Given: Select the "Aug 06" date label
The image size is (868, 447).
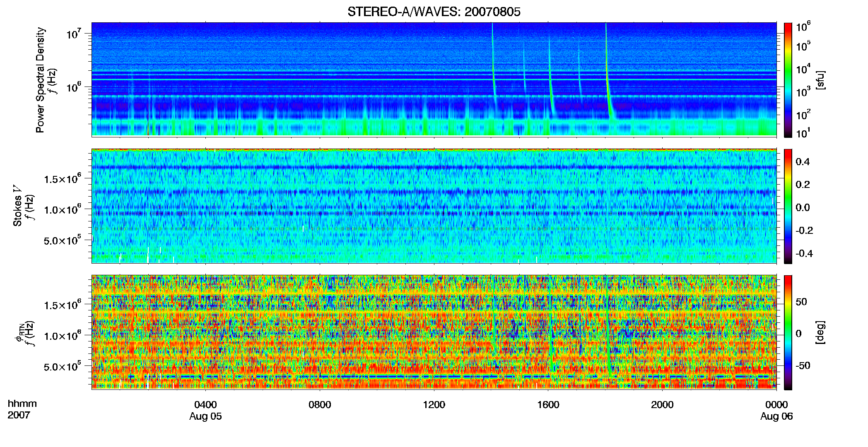Looking at the screenshot, I should [x=776, y=416].
